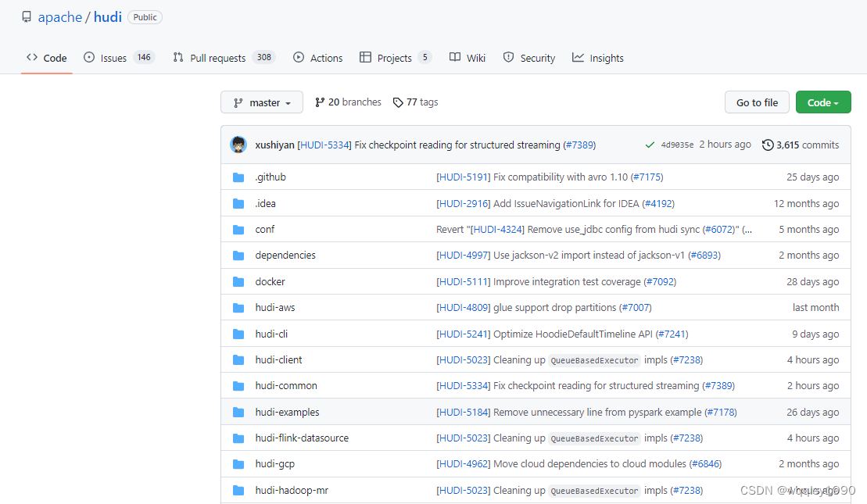
Task: View the 20 branches link
Action: (348, 102)
